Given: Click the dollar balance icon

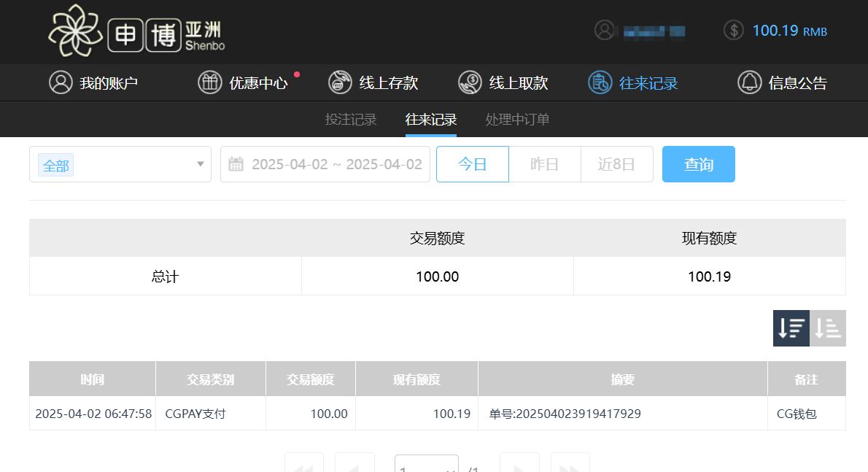Looking at the screenshot, I should click(x=733, y=31).
